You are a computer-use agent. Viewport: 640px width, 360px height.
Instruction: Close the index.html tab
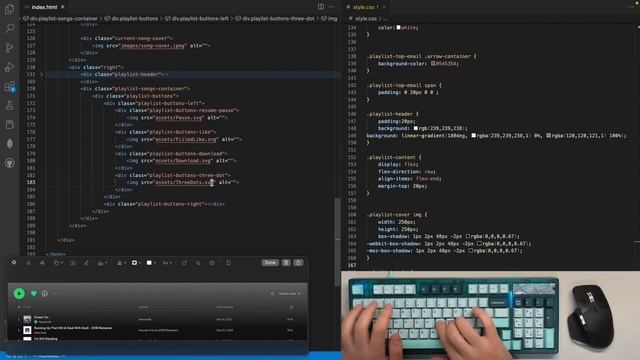pyautogui.click(x=62, y=7)
